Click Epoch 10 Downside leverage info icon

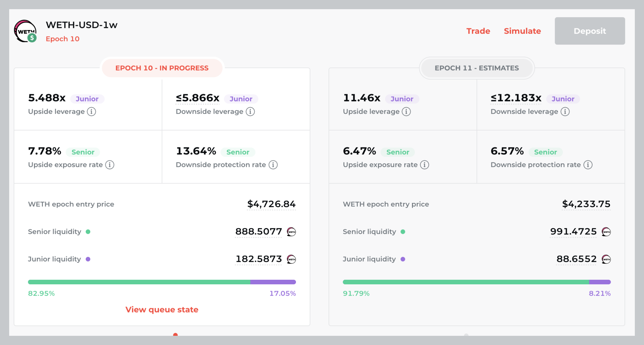tap(250, 112)
